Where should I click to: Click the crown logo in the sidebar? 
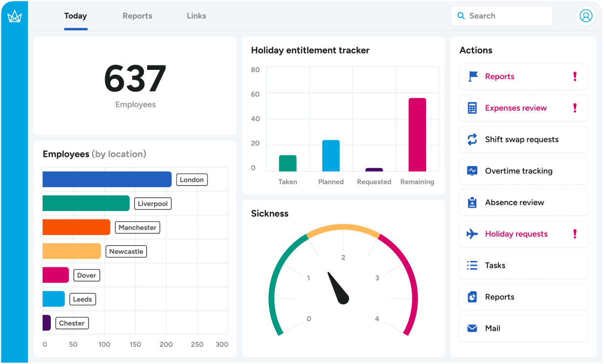14,16
